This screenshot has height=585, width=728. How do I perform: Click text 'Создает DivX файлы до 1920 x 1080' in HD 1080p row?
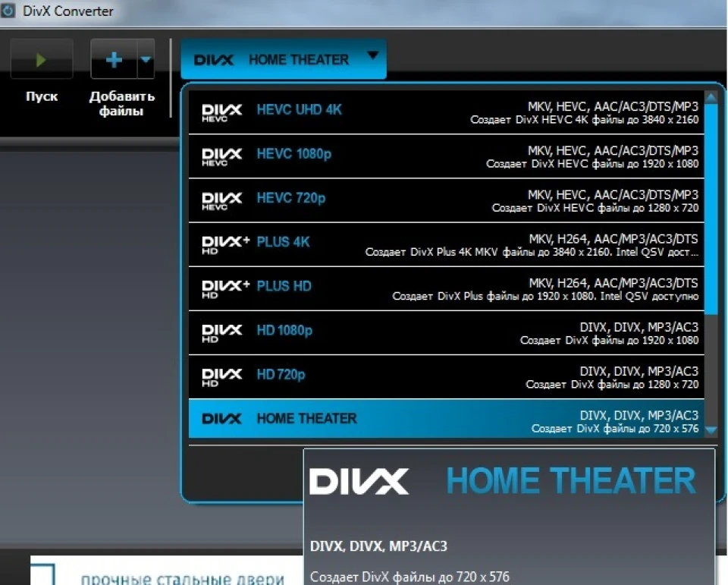pos(609,341)
